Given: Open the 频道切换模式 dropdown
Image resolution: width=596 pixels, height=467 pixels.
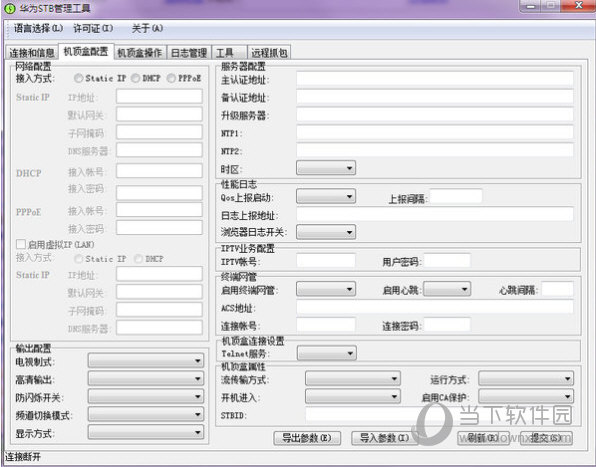Looking at the screenshot, I should pos(146,414).
